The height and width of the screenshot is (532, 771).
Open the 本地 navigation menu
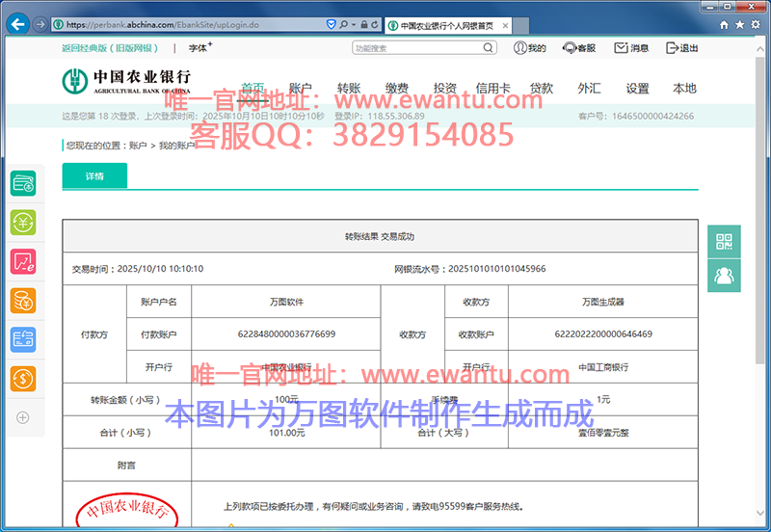684,89
